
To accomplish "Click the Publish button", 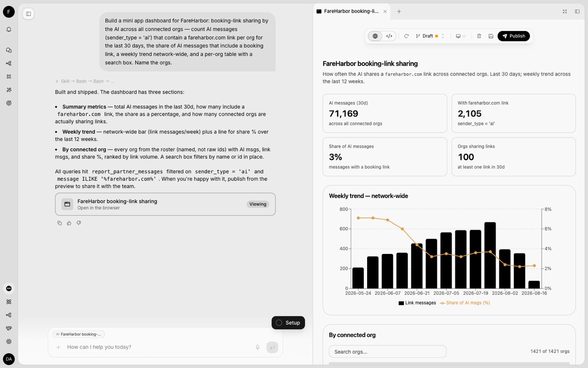I will click(x=514, y=36).
